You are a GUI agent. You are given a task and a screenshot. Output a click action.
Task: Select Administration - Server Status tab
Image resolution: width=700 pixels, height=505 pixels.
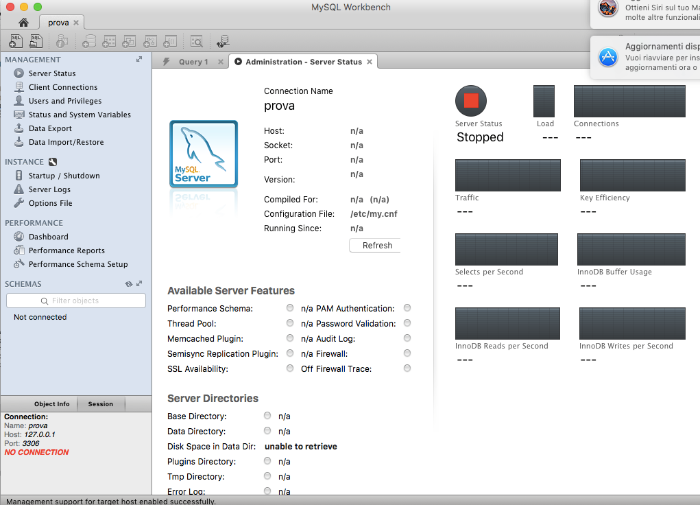tap(304, 62)
